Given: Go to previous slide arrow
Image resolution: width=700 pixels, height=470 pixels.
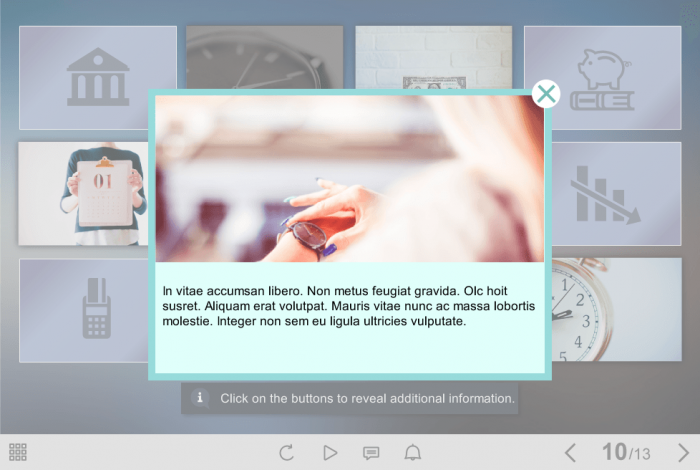Looking at the screenshot, I should tap(570, 453).
